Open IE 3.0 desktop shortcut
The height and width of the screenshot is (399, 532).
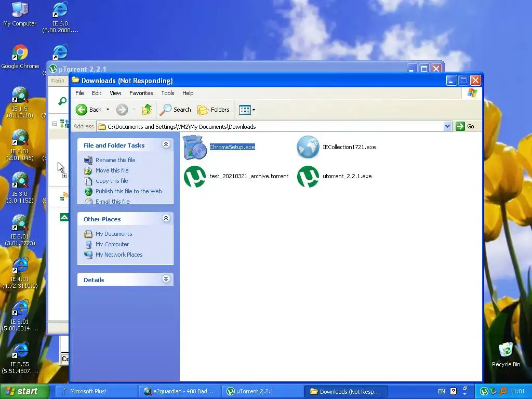(x=20, y=188)
